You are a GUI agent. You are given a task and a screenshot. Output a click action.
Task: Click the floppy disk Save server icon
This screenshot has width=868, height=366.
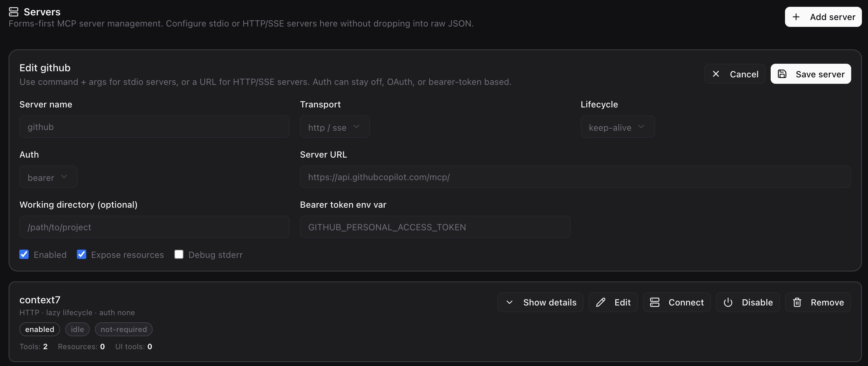point(782,74)
